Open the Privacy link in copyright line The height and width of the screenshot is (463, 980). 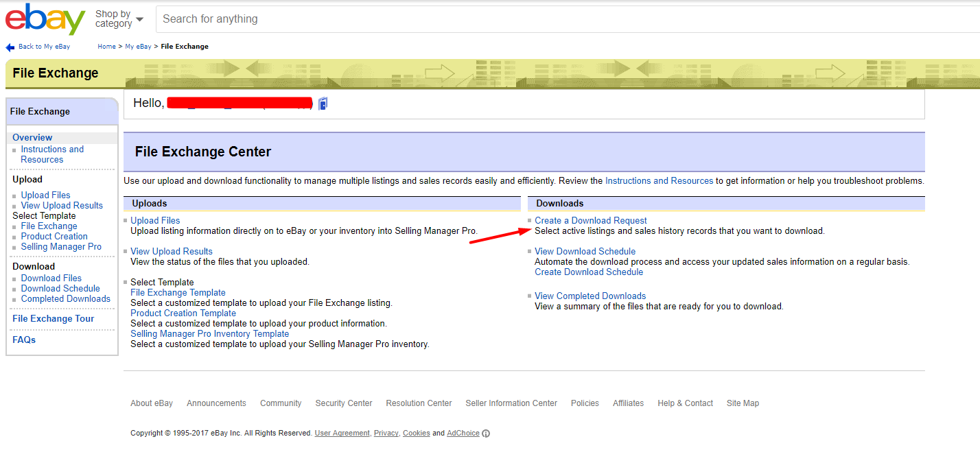click(386, 434)
